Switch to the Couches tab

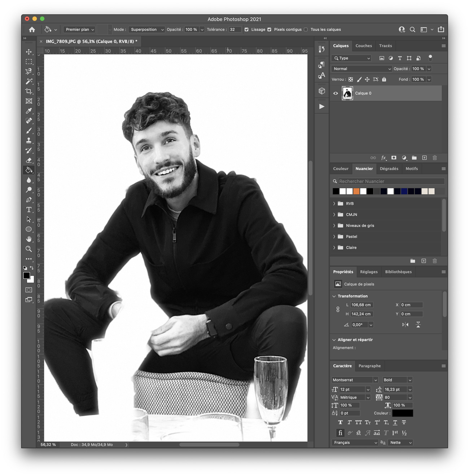click(x=363, y=46)
